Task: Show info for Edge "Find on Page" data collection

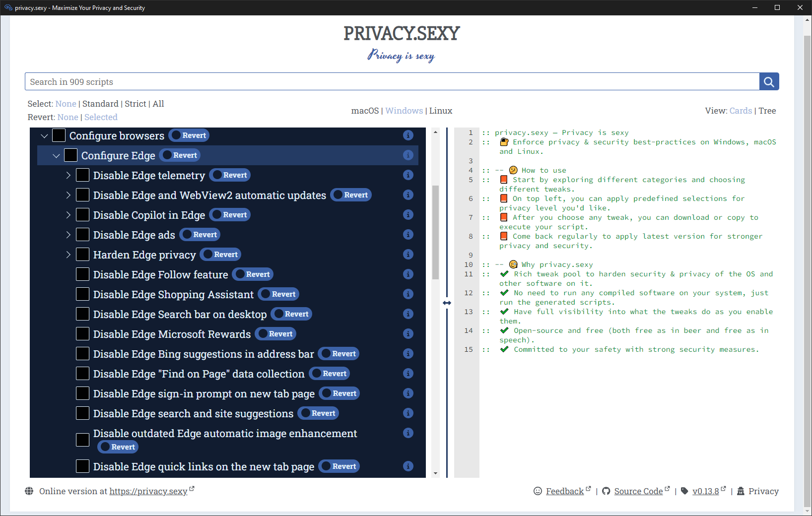Action: point(408,374)
